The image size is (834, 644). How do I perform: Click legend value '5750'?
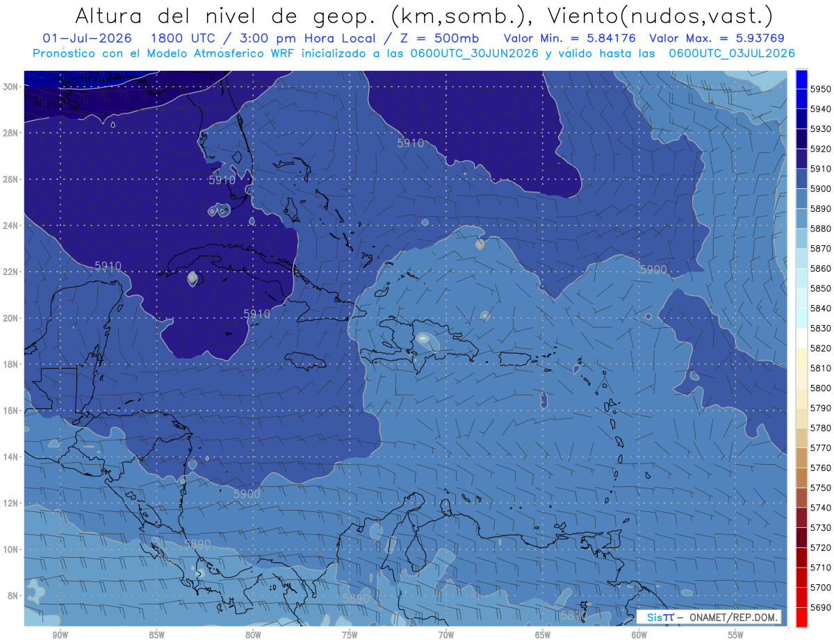click(820, 488)
